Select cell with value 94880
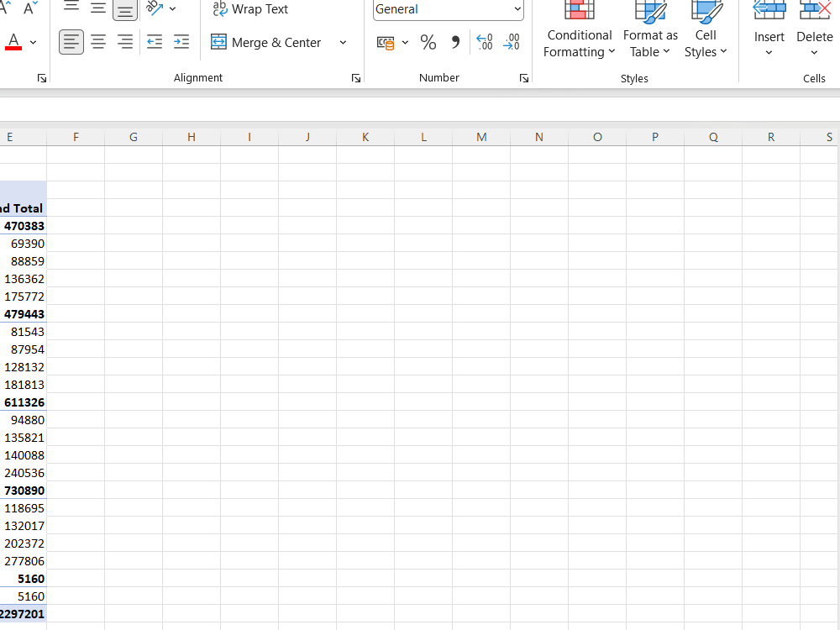 [x=23, y=420]
